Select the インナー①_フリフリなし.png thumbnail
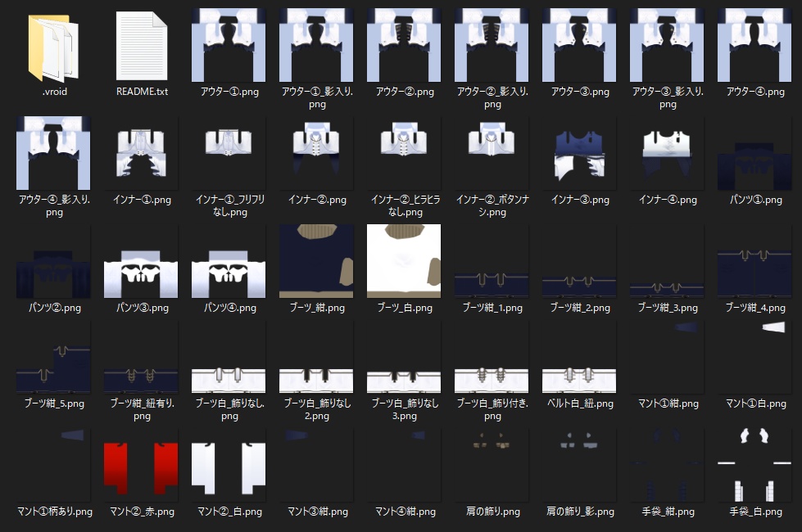Image resolution: width=802 pixels, height=532 pixels. coord(229,153)
